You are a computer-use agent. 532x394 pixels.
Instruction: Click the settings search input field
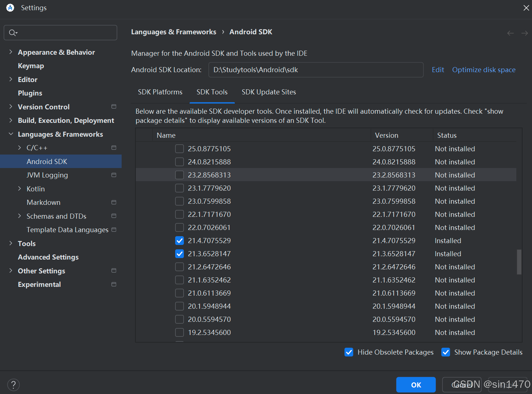pos(60,33)
